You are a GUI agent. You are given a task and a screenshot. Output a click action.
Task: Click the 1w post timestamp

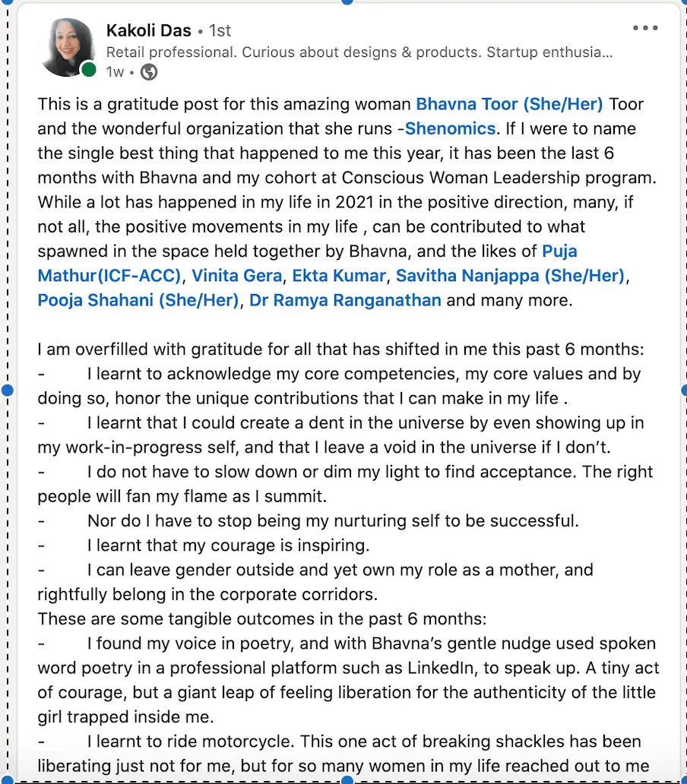(115, 72)
